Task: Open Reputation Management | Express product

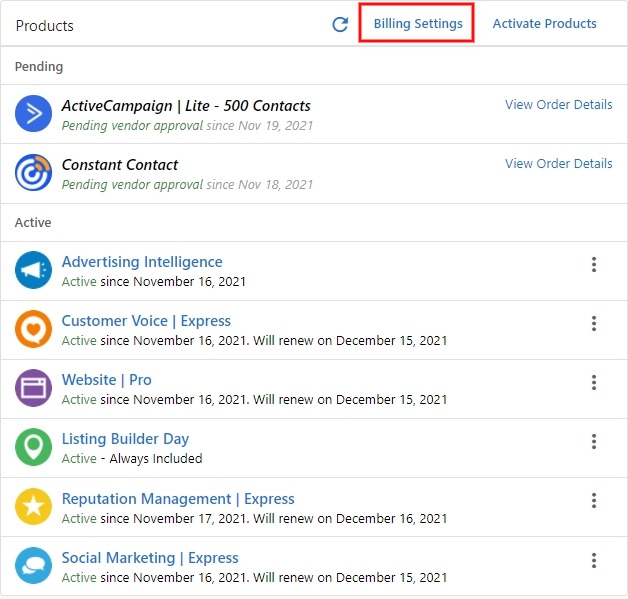Action: tap(178, 499)
